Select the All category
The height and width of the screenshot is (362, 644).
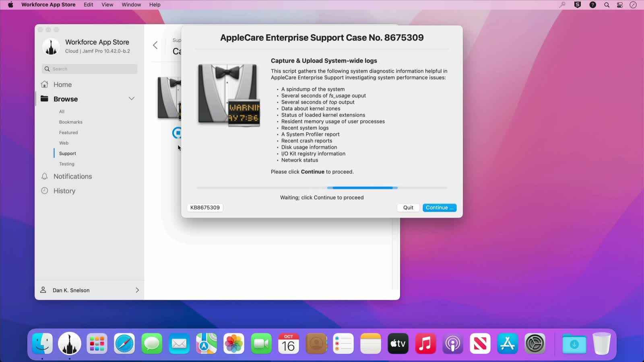[62, 111]
